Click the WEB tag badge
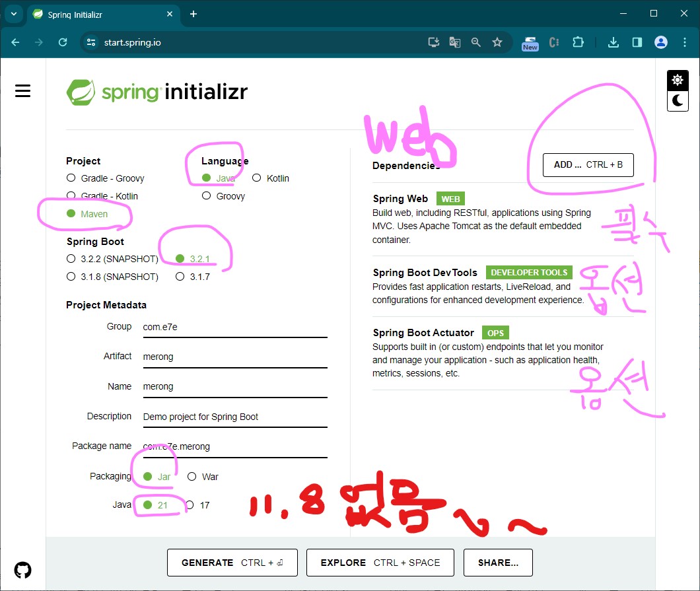The width and height of the screenshot is (700, 591). pos(450,199)
